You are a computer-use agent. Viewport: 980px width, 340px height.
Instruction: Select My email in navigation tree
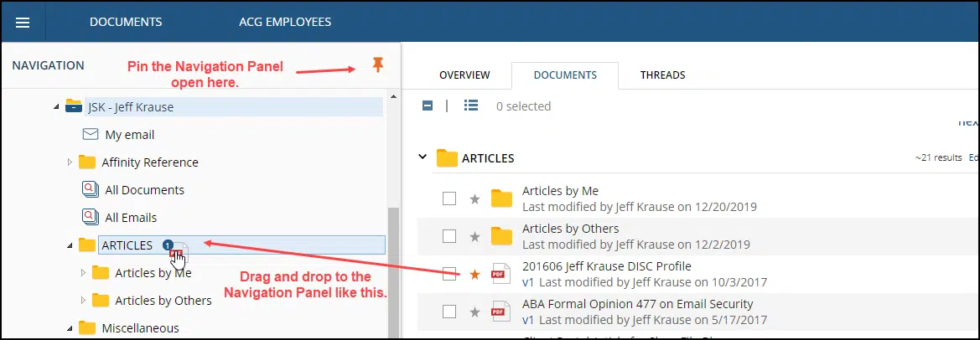click(129, 134)
